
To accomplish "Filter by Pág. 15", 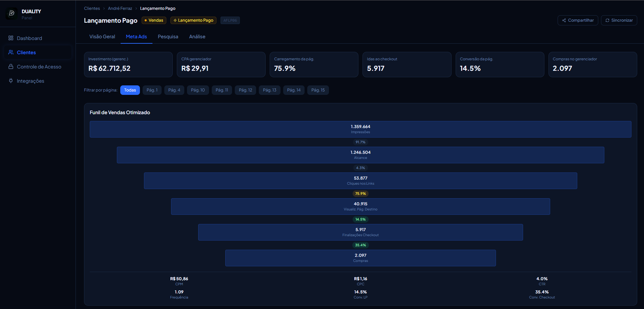I will point(318,90).
